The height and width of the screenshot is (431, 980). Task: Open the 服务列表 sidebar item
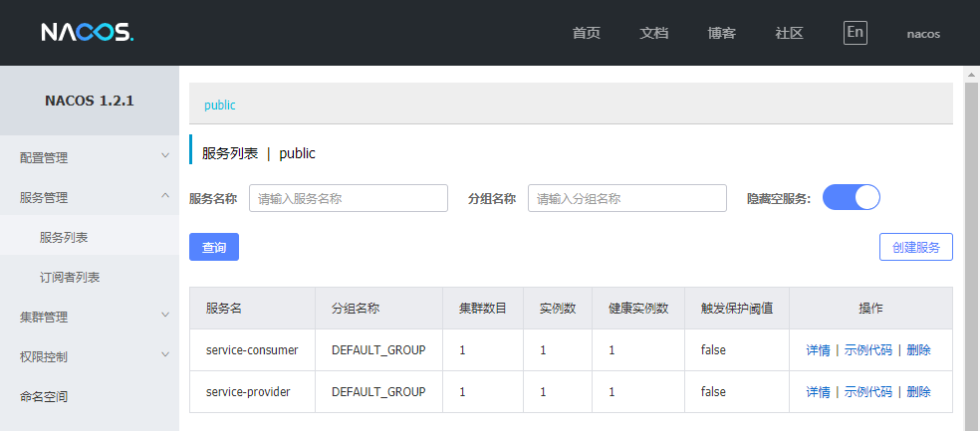click(90, 237)
